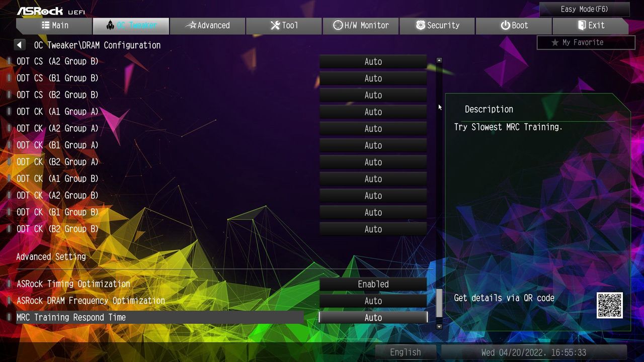Select the ODT CK (B2 Group B) label

pyautogui.click(x=57, y=229)
